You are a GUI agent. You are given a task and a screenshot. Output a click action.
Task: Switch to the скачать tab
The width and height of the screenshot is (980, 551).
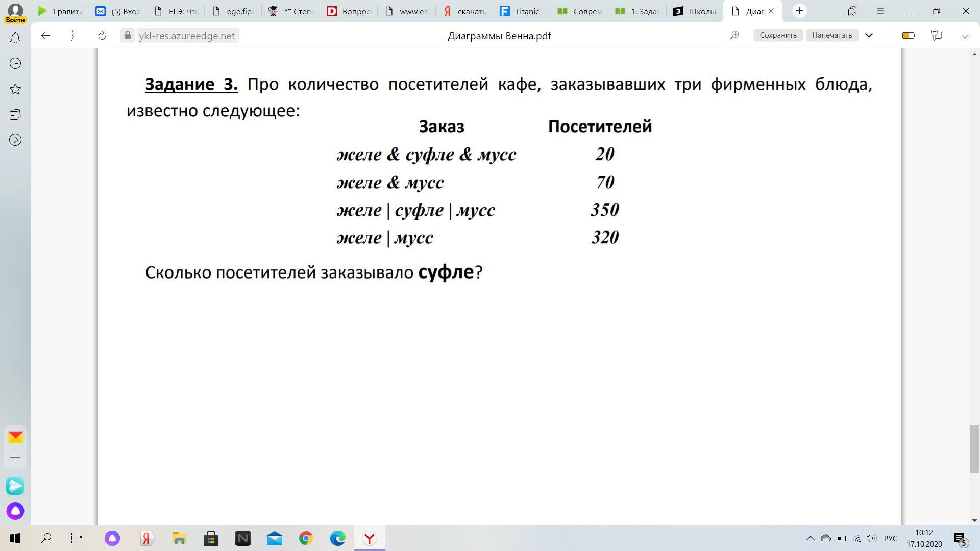click(464, 11)
